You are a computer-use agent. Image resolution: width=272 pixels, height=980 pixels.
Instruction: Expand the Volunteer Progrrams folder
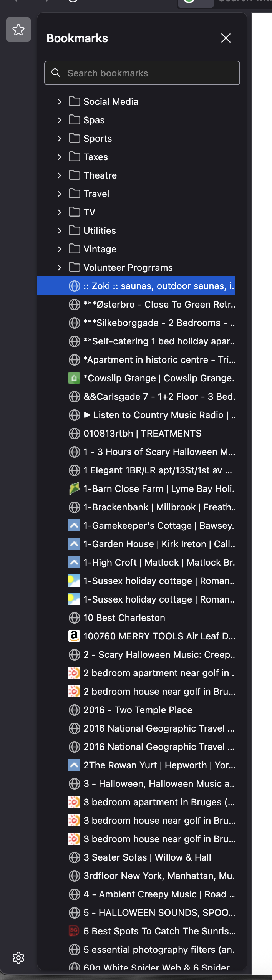[x=59, y=268]
